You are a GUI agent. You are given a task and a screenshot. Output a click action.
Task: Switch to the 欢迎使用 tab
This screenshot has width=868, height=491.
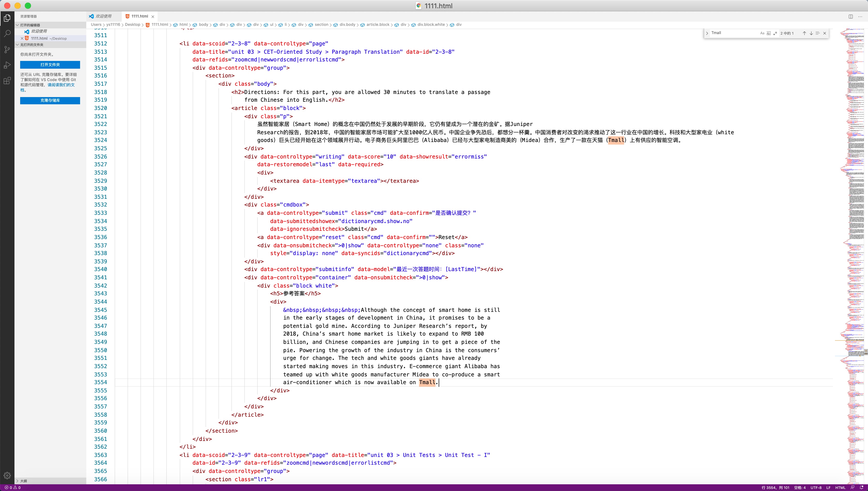[103, 16]
